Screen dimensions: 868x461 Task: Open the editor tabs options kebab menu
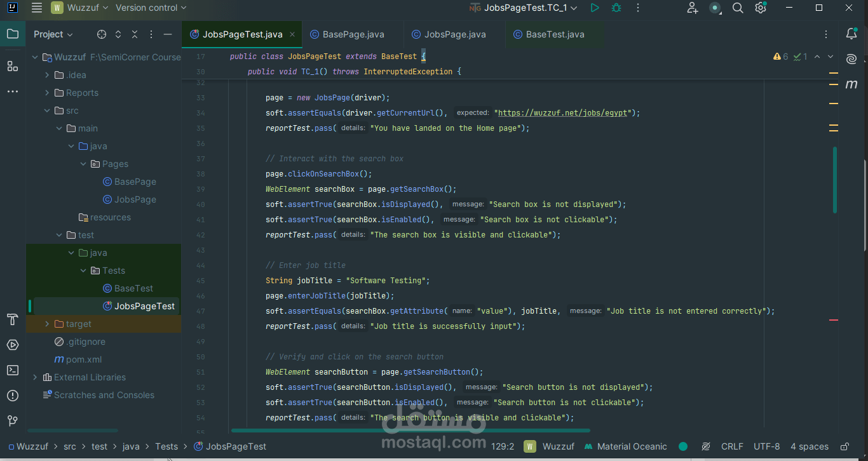pyautogui.click(x=826, y=34)
